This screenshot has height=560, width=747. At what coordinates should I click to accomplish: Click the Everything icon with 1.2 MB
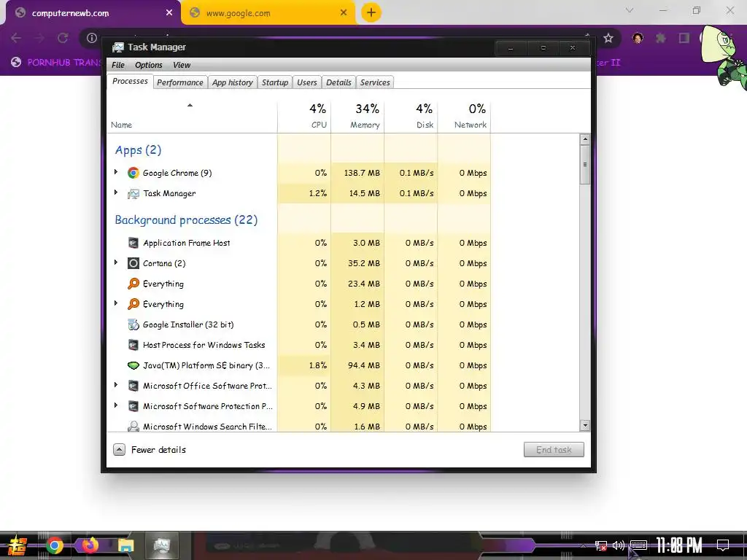(133, 304)
